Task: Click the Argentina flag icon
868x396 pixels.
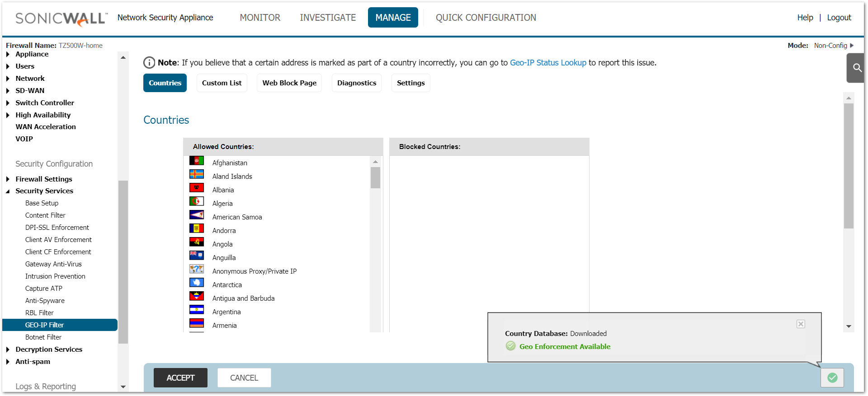Action: tap(196, 310)
